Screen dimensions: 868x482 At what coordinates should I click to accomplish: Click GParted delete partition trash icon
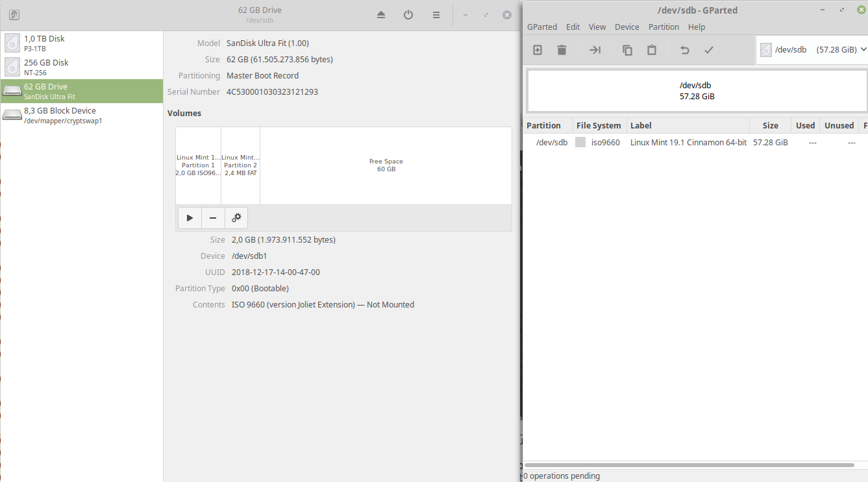pos(562,50)
